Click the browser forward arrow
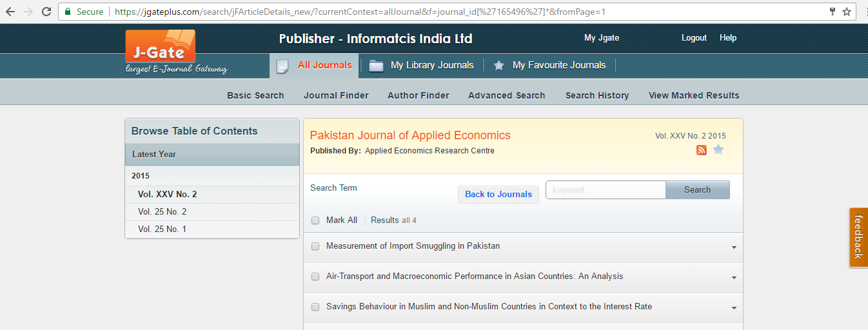 click(x=28, y=12)
